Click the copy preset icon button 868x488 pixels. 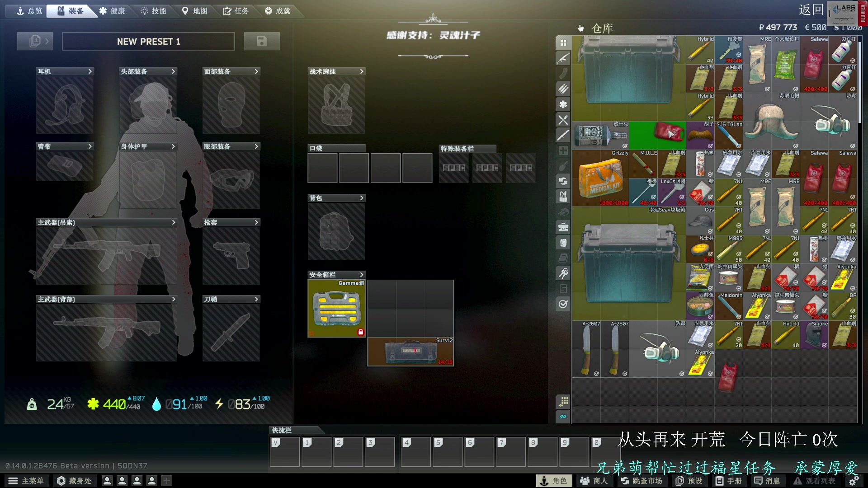pyautogui.click(x=35, y=41)
